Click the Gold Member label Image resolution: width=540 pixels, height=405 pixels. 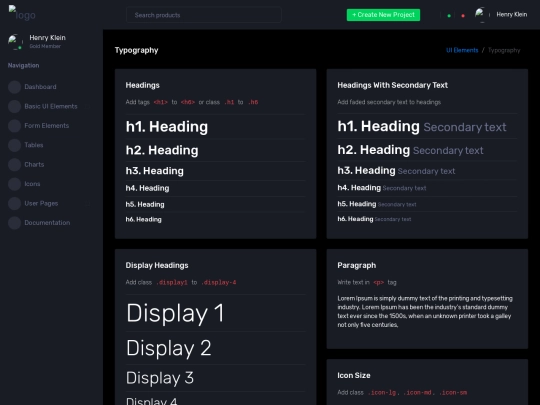(45, 46)
